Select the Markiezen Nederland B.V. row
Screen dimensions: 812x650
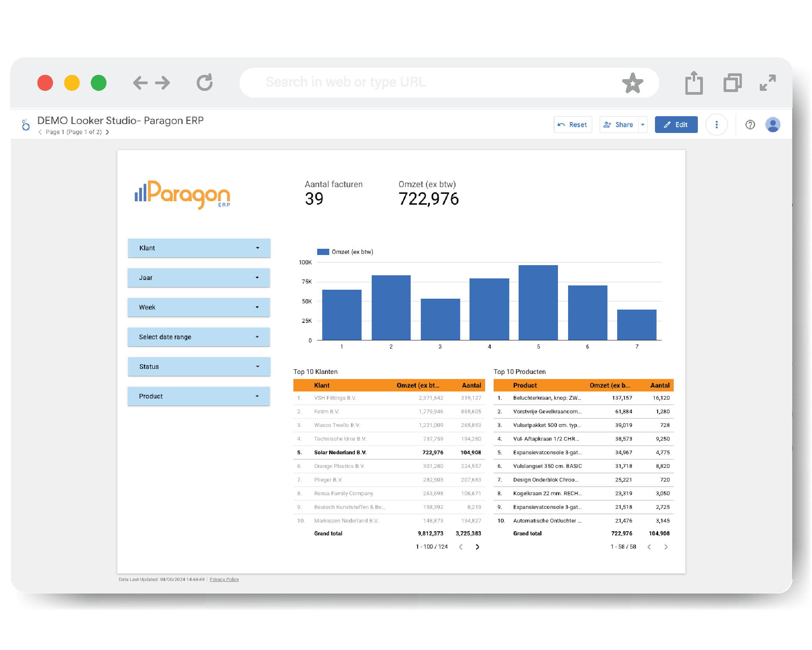(x=389, y=521)
